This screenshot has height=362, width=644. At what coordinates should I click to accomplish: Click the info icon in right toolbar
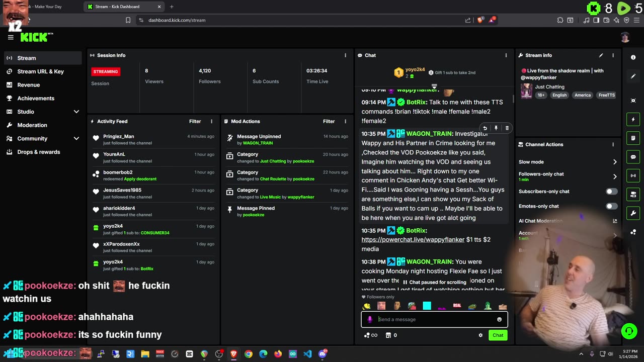633,58
